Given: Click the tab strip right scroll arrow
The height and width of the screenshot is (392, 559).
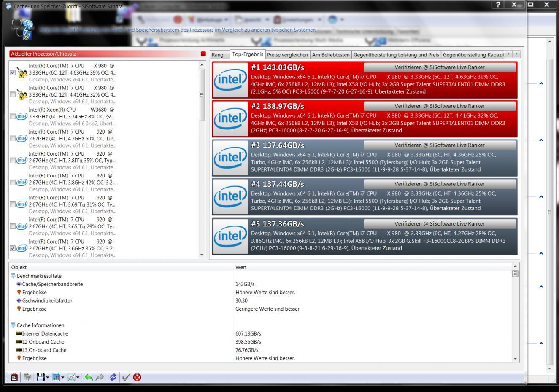Looking at the screenshot, I should click(516, 54).
